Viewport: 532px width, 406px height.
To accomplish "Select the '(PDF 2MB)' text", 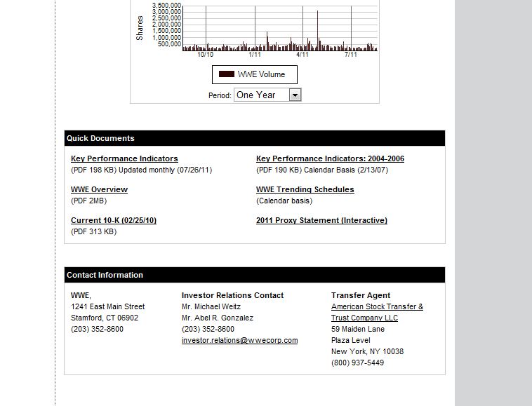I will [89, 201].
